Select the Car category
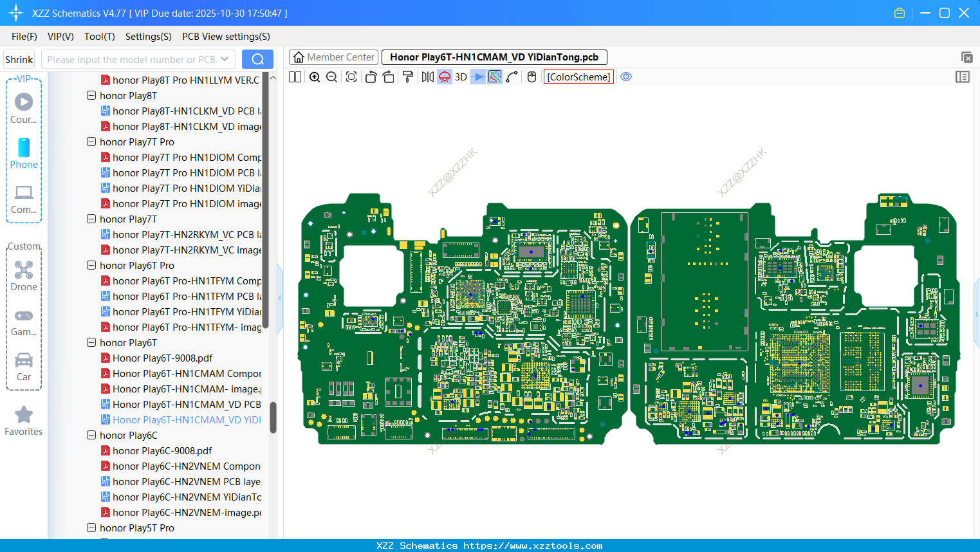Viewport: 980px width, 552px height. pyautogui.click(x=24, y=367)
